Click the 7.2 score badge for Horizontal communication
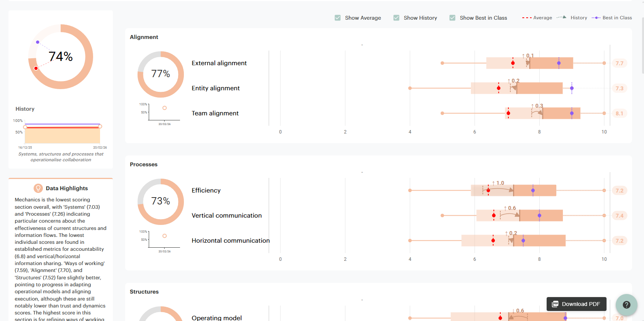 [619, 241]
